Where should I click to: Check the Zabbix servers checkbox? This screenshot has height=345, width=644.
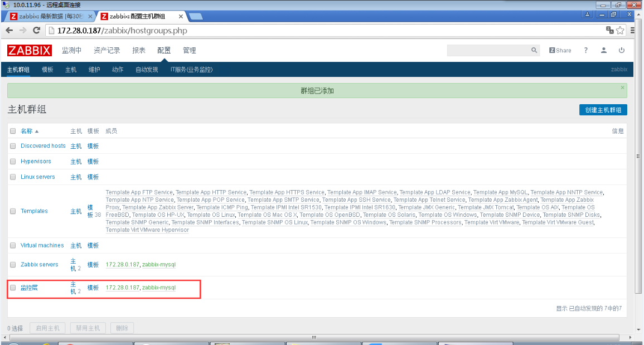coord(13,265)
